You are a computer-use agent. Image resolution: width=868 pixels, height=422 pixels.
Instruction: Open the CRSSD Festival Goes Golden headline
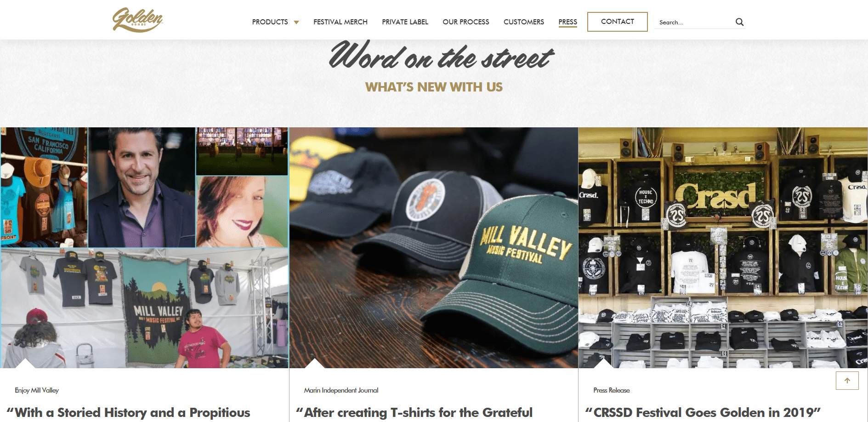(x=703, y=412)
